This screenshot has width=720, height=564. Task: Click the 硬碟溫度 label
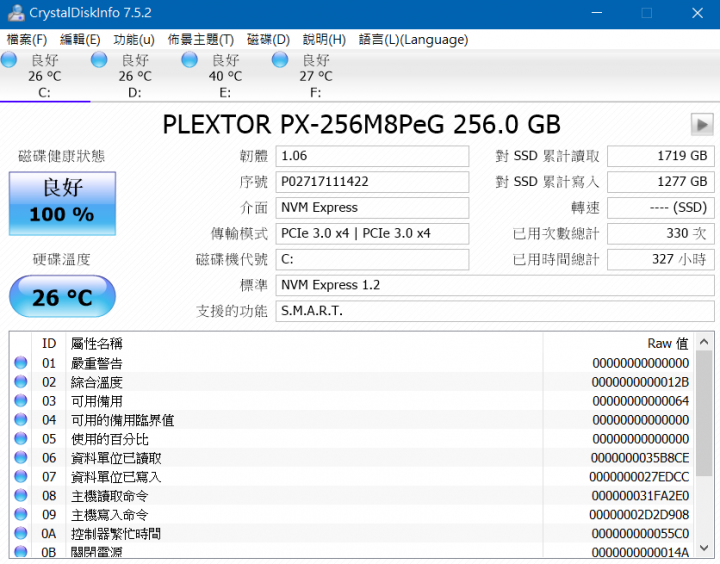(x=62, y=259)
